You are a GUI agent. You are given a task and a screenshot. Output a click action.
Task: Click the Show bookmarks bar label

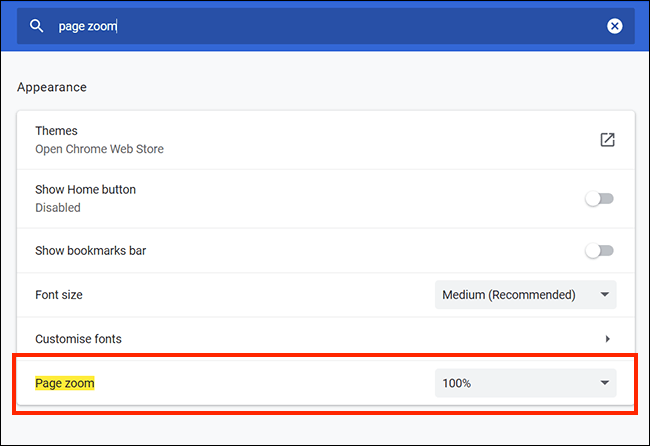91,251
